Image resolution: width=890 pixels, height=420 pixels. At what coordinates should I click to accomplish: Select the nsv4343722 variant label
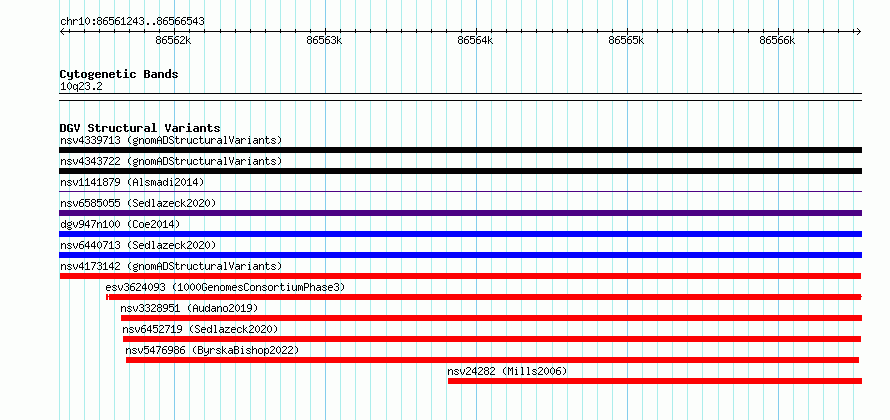click(x=171, y=161)
